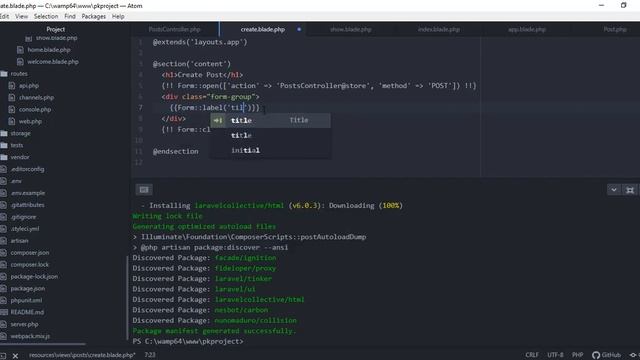
Task: Open console.php file
Action: [35, 109]
